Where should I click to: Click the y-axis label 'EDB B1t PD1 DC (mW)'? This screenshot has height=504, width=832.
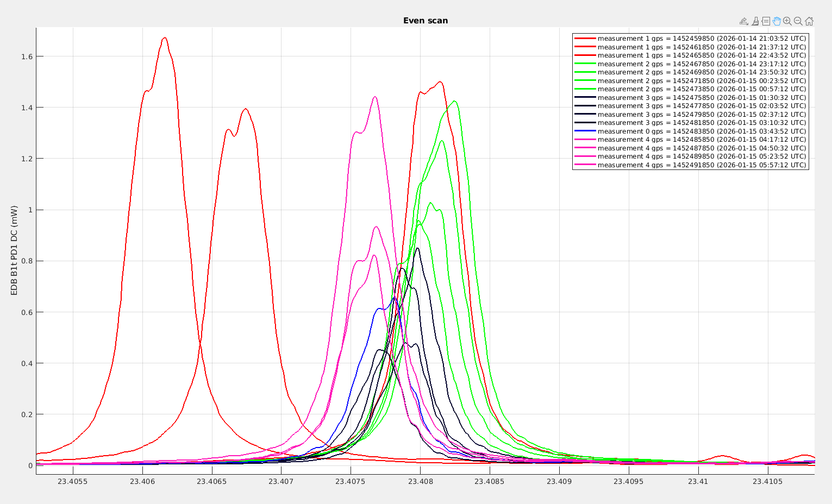click(15, 250)
